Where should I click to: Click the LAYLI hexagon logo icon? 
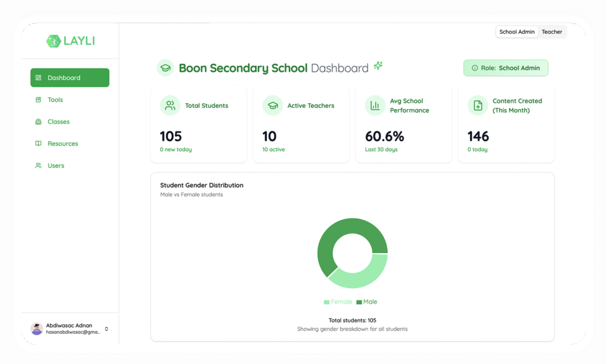[x=53, y=41]
